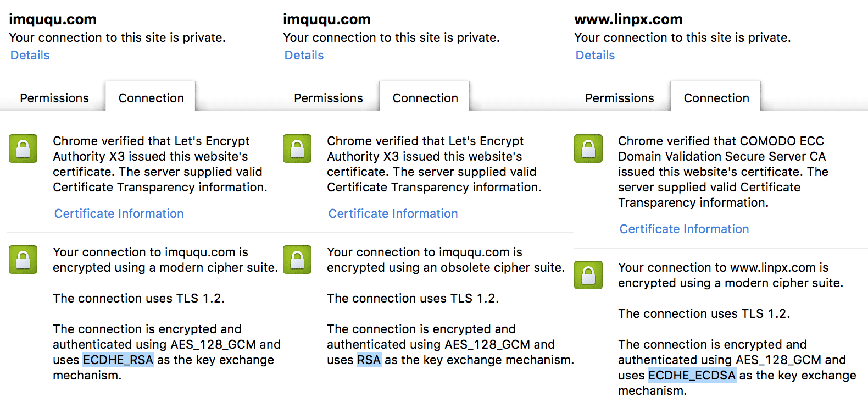View Certificate Information for the COMODO ECC certificate
The width and height of the screenshot is (868, 407).
(685, 229)
